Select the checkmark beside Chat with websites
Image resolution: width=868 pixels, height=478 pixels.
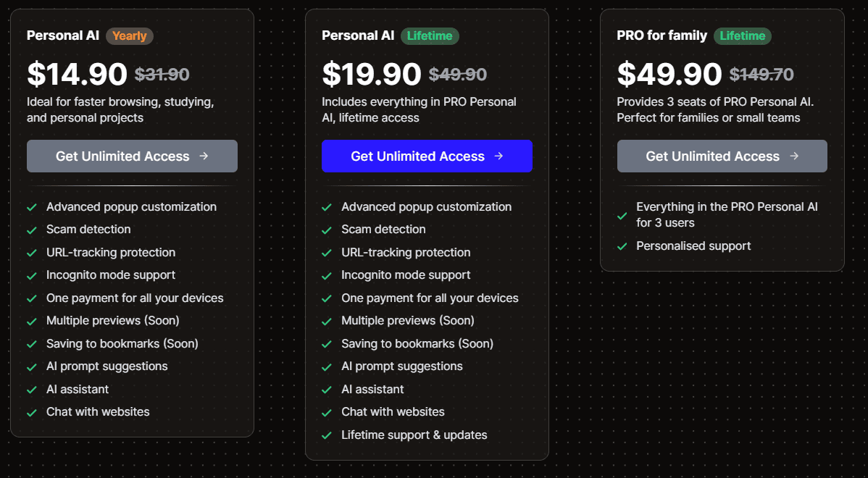(x=31, y=411)
